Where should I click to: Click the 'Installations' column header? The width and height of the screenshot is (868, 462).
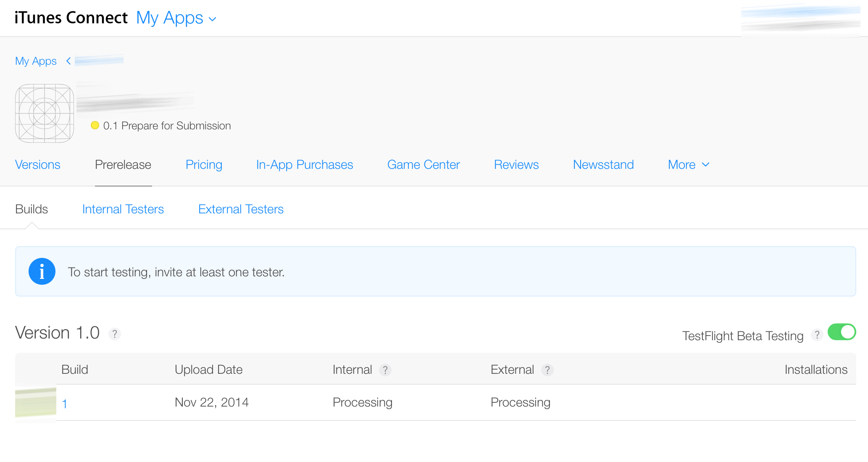coord(816,370)
